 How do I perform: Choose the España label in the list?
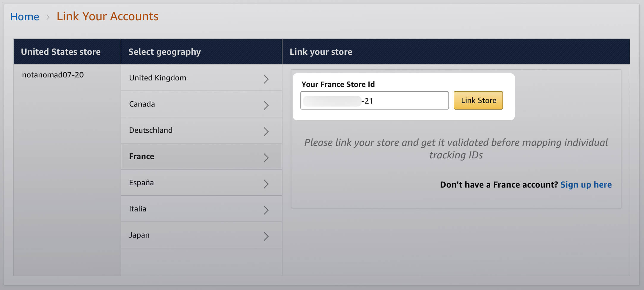(x=142, y=183)
